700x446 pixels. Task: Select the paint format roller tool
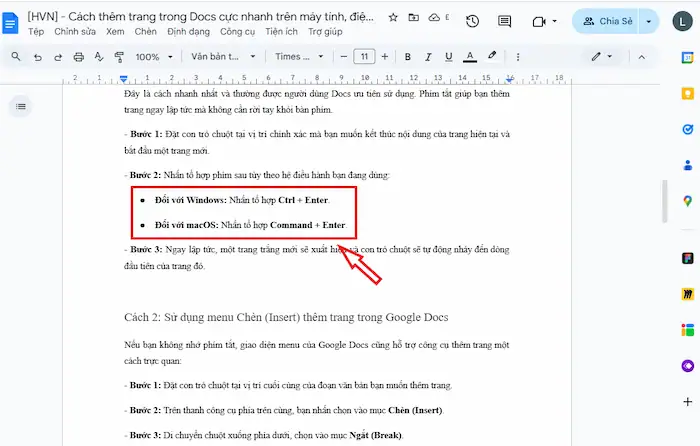pyautogui.click(x=117, y=57)
